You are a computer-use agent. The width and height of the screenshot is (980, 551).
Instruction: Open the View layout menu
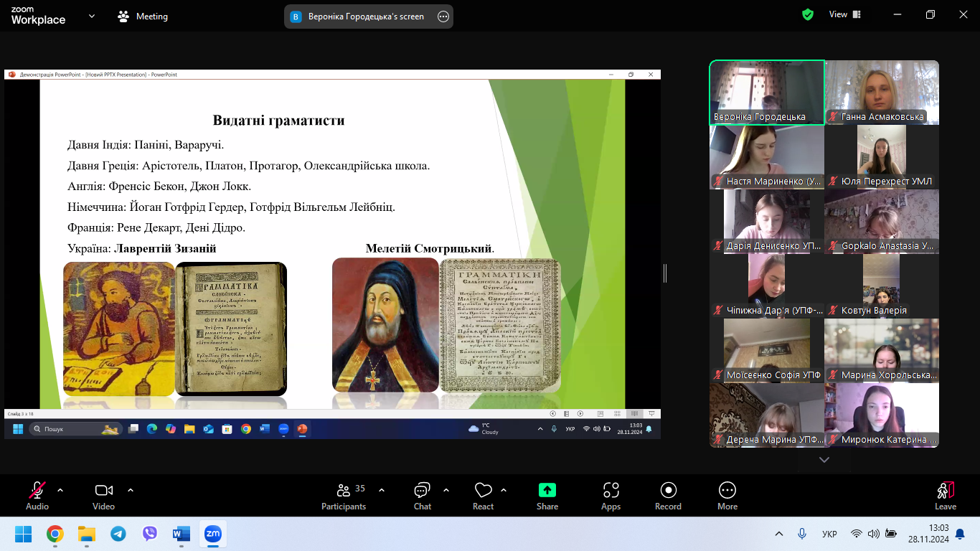coord(845,14)
